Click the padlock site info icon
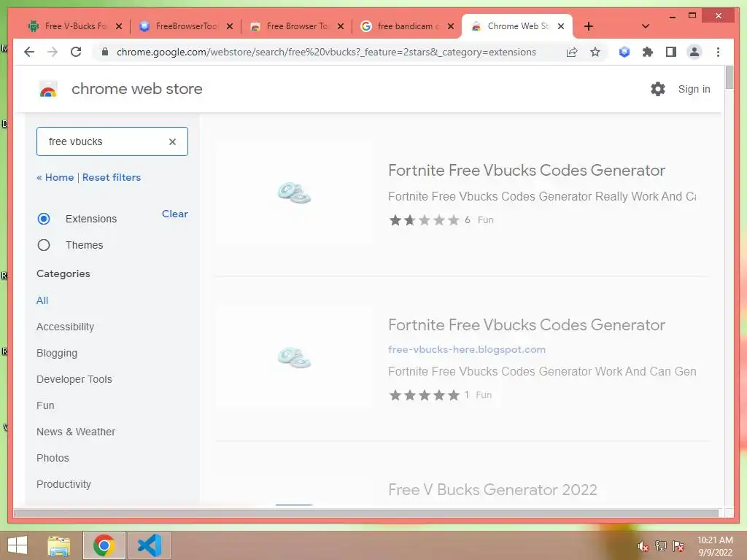The width and height of the screenshot is (747, 560). (x=105, y=52)
